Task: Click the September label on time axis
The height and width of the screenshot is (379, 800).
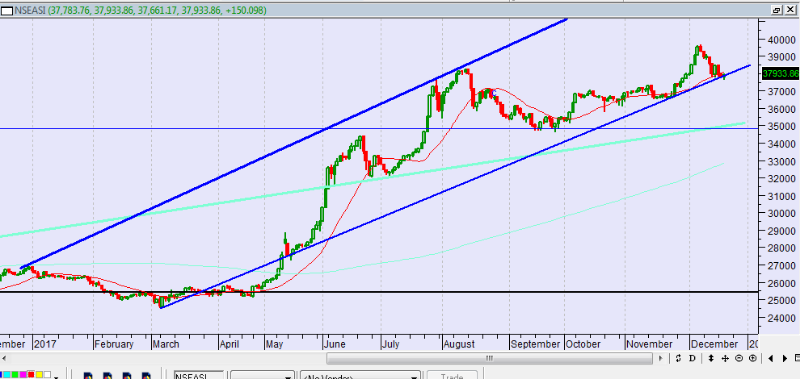Action: (x=535, y=344)
